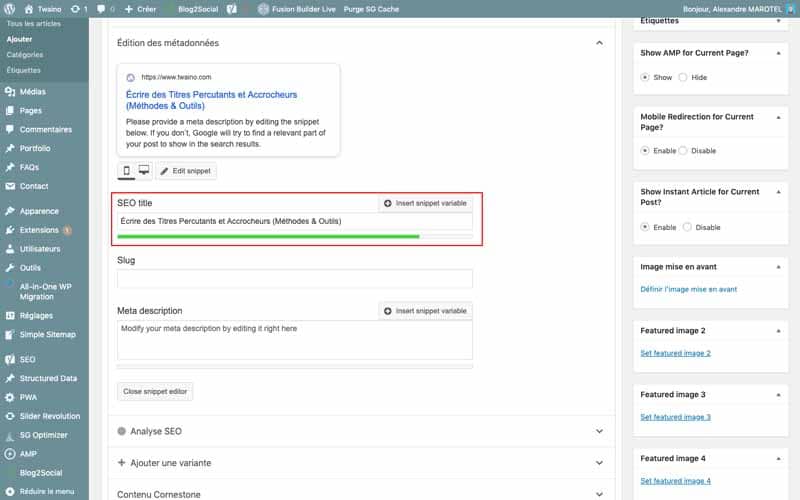
Task: Click the mobile preview icon
Action: pyautogui.click(x=127, y=171)
